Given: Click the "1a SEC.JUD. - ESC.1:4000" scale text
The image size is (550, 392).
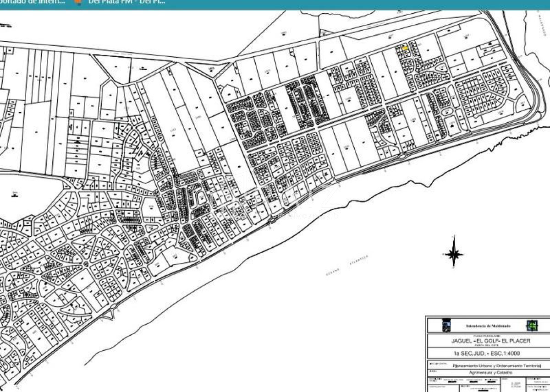Looking at the screenshot, I should pos(486,353).
